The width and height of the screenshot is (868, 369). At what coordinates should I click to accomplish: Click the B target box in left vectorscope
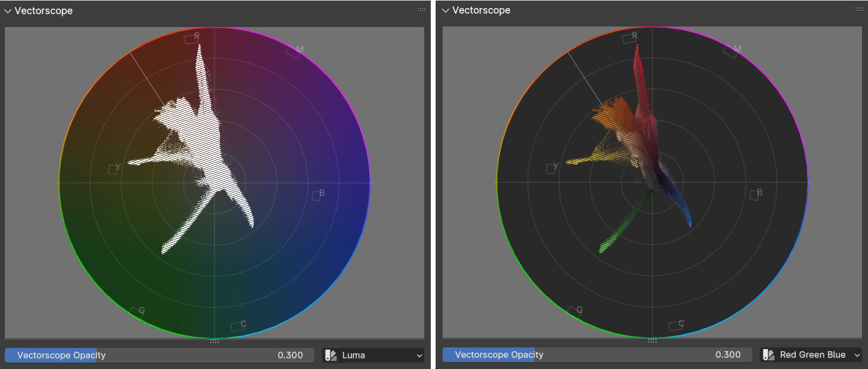click(316, 196)
